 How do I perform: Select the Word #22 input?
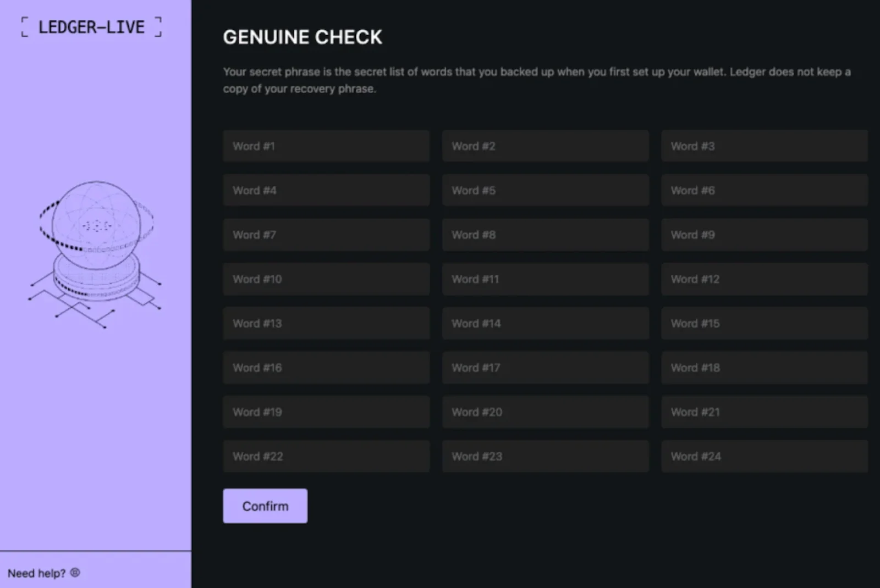coord(326,456)
